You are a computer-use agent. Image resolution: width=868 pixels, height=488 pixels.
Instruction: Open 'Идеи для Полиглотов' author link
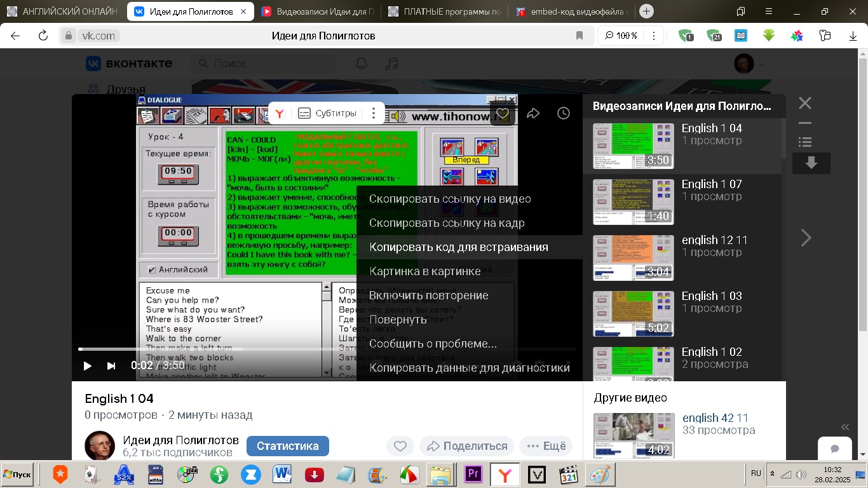(181, 440)
